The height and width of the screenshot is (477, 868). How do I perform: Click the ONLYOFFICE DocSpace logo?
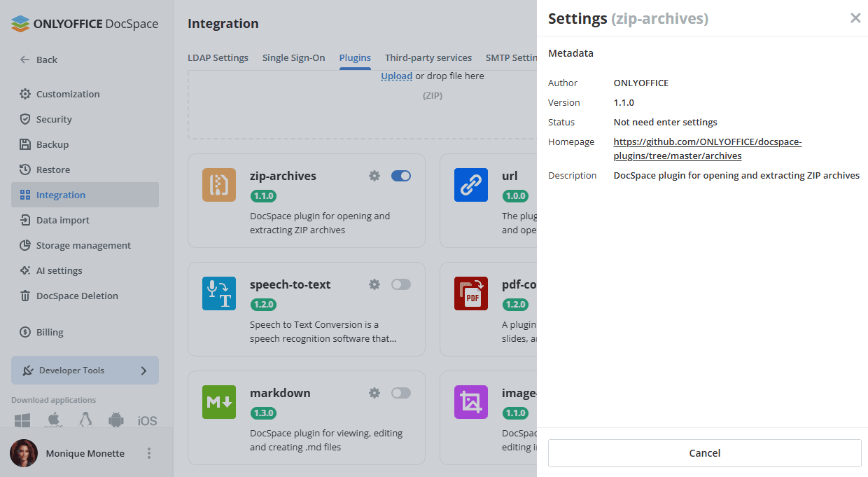click(x=85, y=24)
